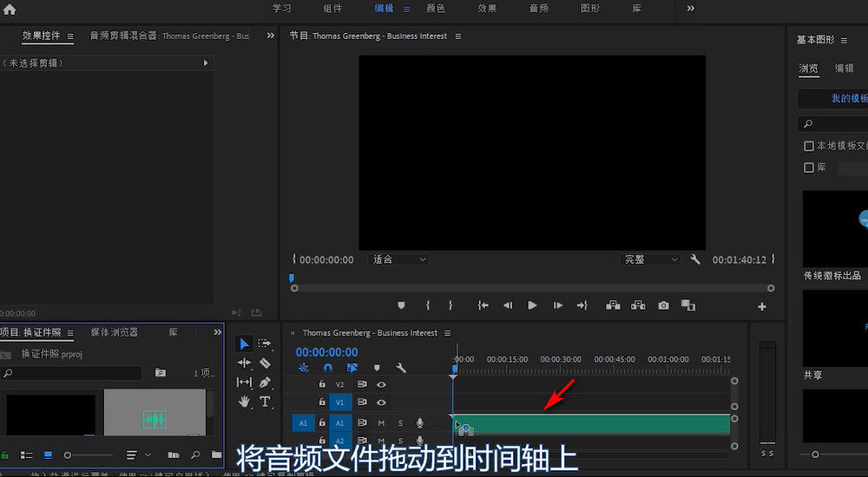The image size is (868, 477).
Task: Click Automate to Sequence in the Project panel
Action: [x=174, y=454]
